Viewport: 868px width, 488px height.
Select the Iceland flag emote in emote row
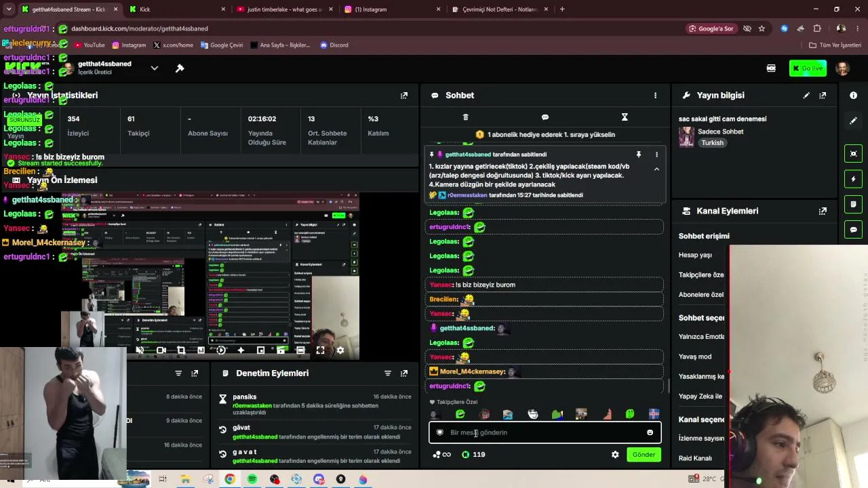[x=654, y=414]
